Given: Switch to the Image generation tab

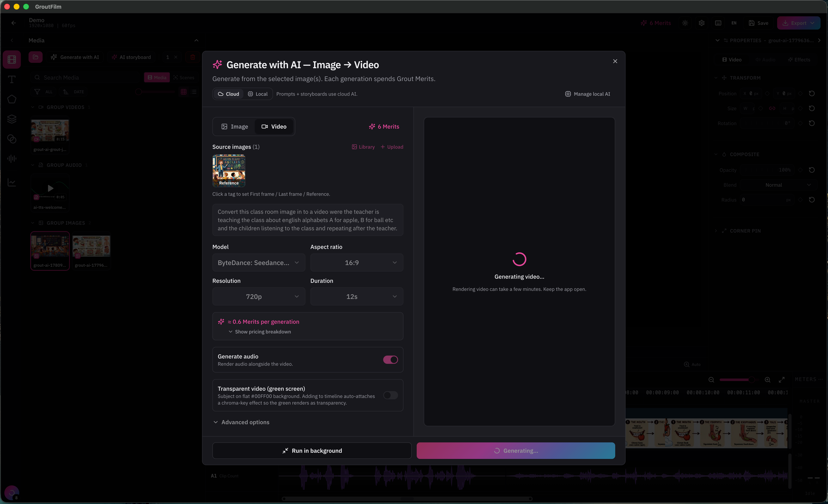Looking at the screenshot, I should [235, 127].
